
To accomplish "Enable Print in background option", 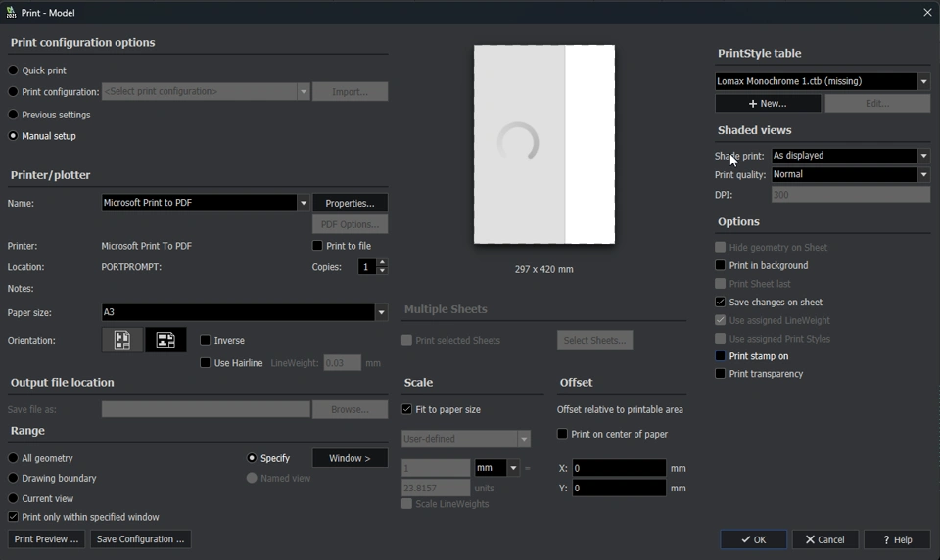I will [x=720, y=265].
